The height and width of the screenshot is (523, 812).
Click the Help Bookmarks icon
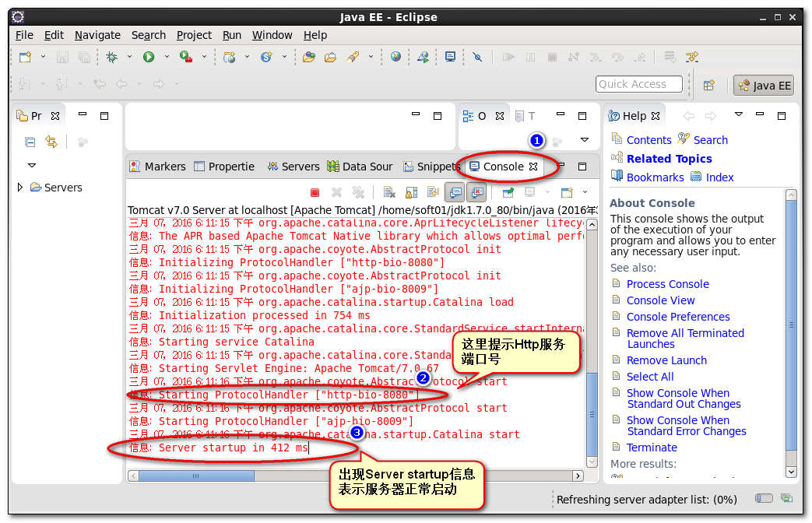click(617, 176)
